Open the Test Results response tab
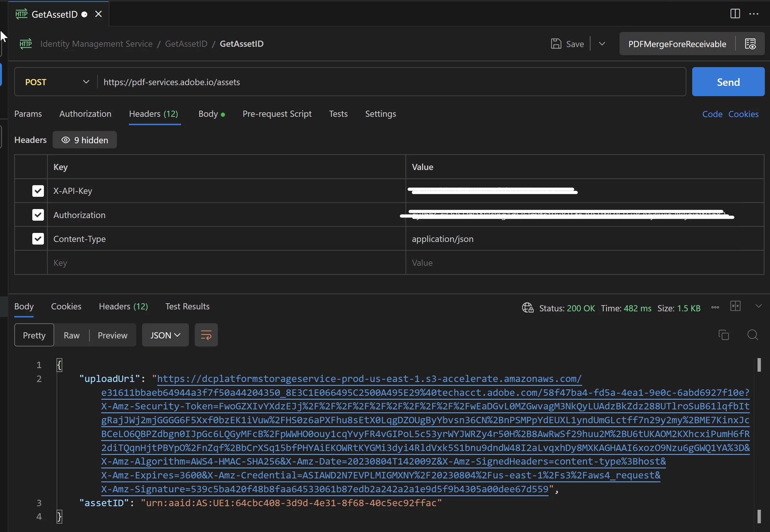The width and height of the screenshot is (770, 532). (187, 306)
